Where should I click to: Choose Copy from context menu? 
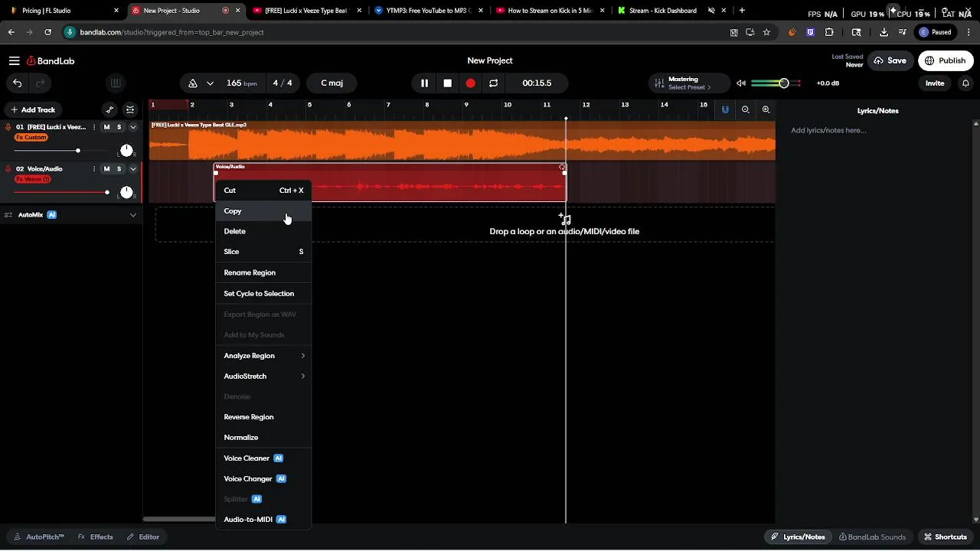pyautogui.click(x=263, y=211)
